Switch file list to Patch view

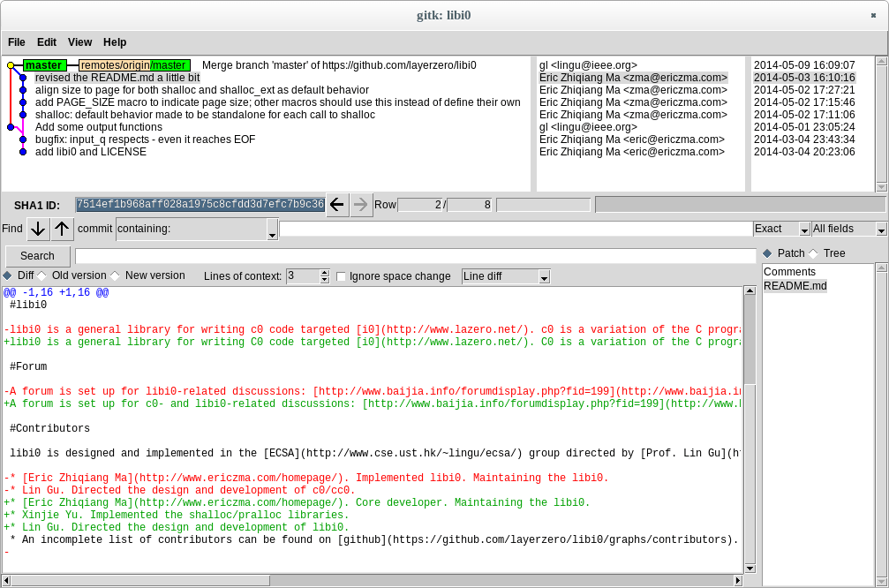(x=768, y=253)
